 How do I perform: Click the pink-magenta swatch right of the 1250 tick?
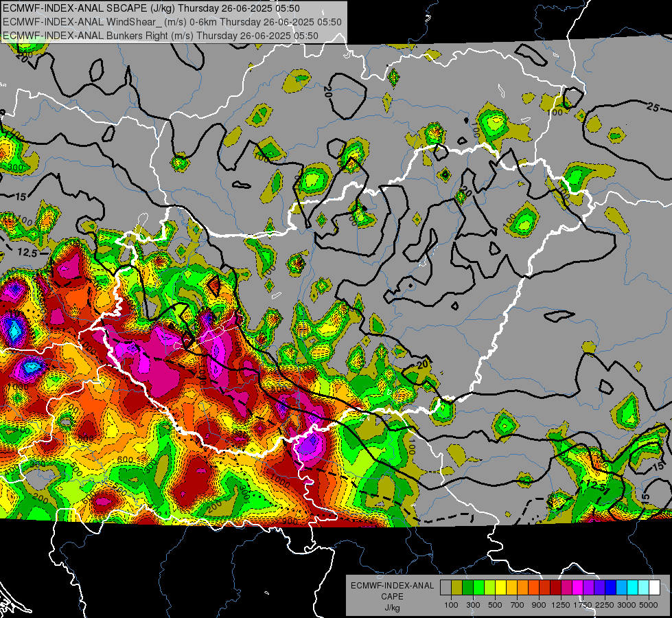[566, 588]
